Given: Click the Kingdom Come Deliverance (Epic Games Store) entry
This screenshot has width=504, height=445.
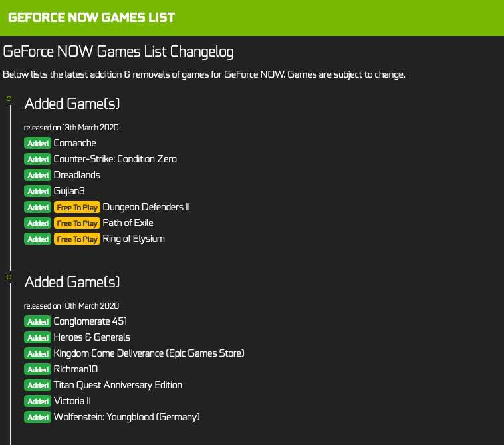Looking at the screenshot, I should point(149,353).
